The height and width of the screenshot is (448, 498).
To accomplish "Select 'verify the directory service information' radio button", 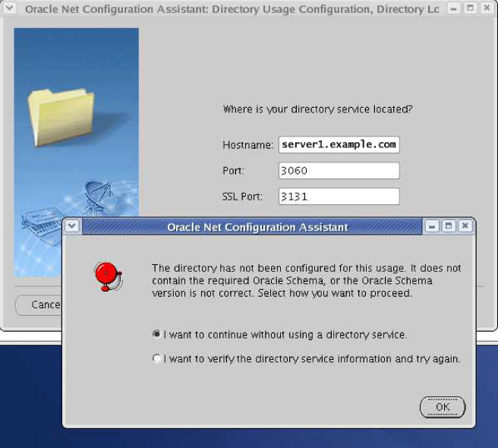I will click(157, 358).
